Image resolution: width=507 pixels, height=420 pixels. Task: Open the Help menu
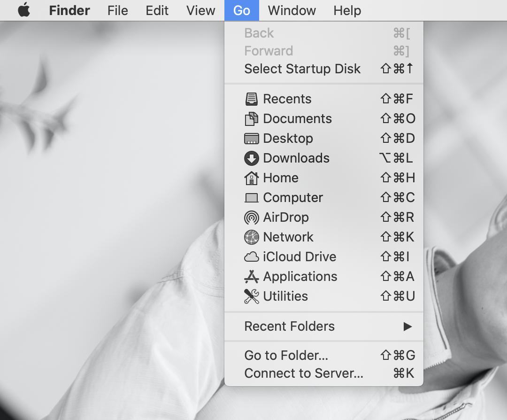point(347,10)
